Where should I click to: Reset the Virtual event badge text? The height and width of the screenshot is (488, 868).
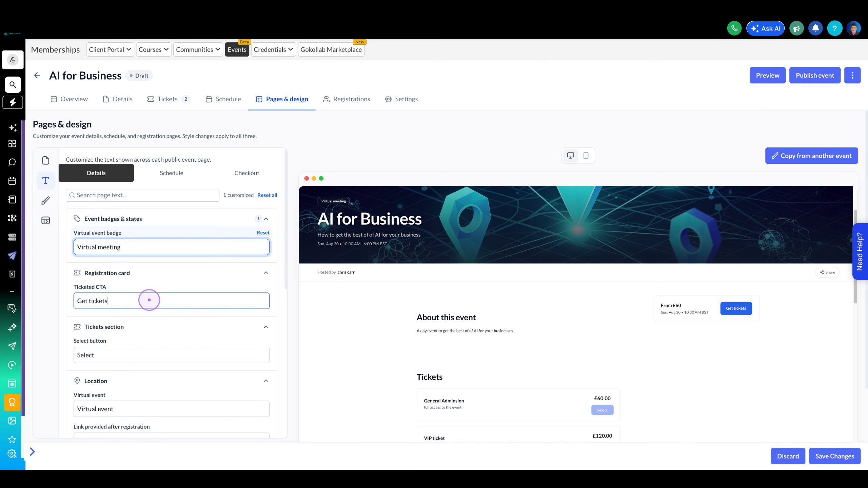tap(263, 233)
